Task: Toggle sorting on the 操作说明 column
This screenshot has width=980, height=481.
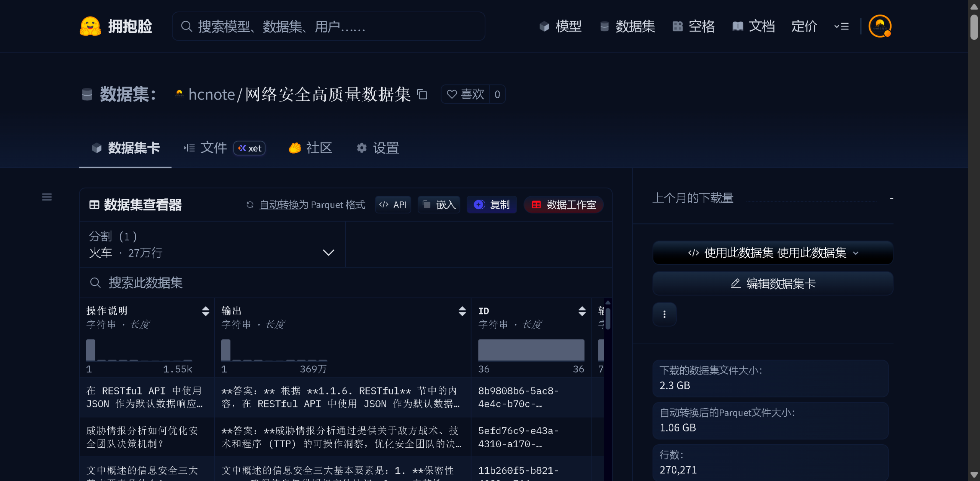Action: click(206, 311)
